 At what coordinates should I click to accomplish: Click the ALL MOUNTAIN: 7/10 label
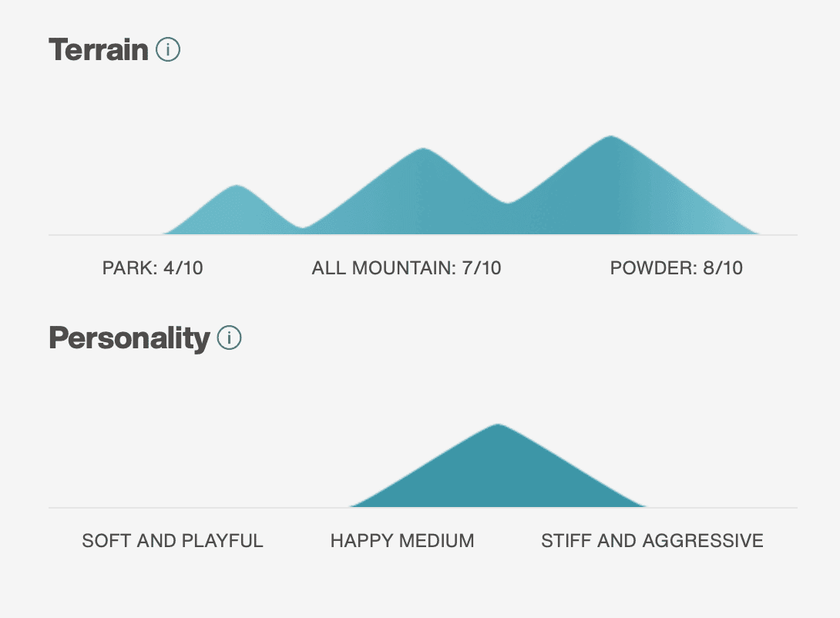click(407, 267)
